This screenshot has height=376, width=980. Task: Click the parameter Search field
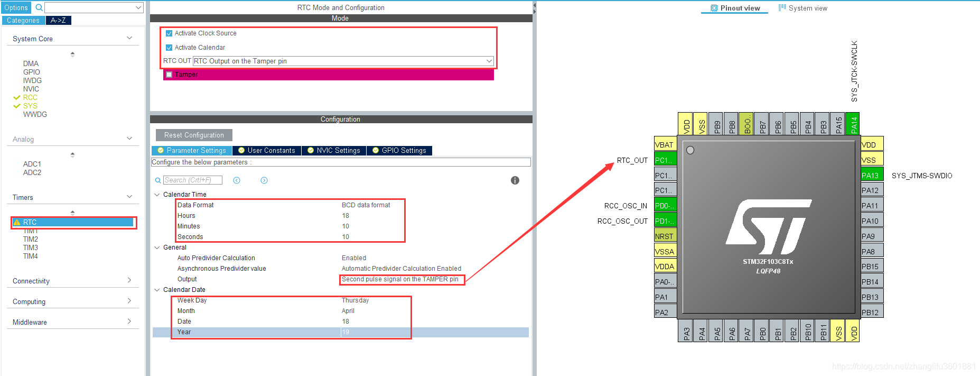click(x=192, y=180)
